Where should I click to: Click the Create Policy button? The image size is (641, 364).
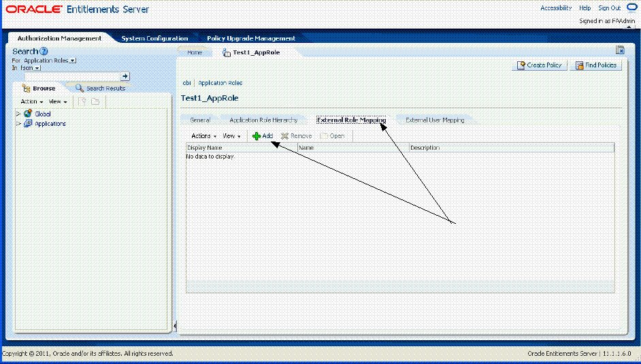pos(539,65)
